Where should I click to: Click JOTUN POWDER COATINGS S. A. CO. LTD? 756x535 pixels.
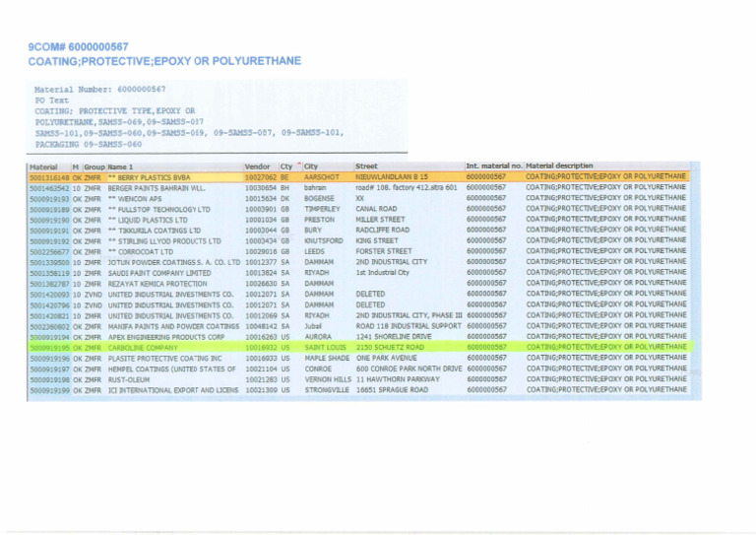[173, 262]
